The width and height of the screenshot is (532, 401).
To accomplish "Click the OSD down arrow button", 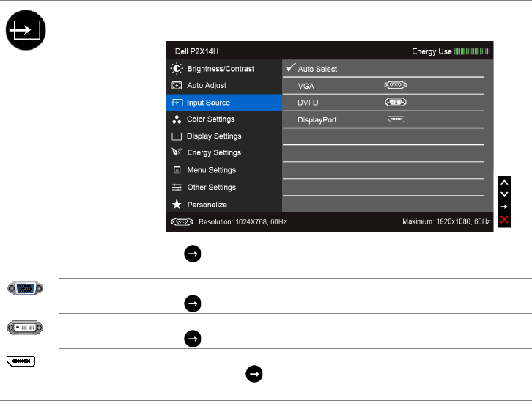I will pos(504,194).
